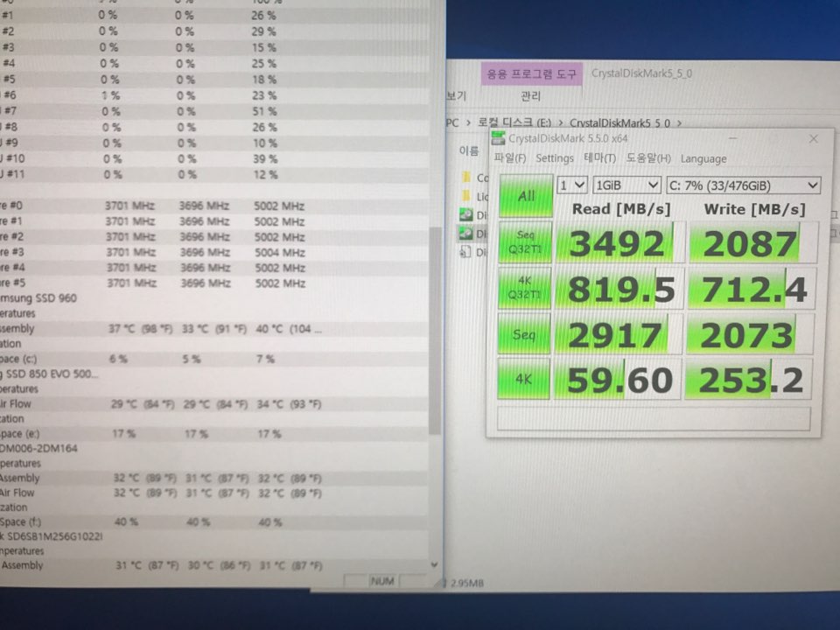Click the 4K read value 59.60
Viewport: 840px width, 630px height.
click(619, 380)
